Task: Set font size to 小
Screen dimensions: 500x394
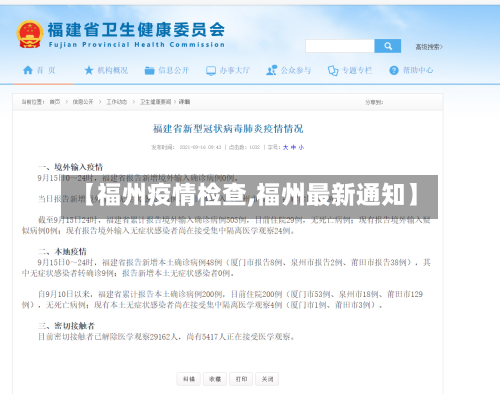Action: coord(301,147)
